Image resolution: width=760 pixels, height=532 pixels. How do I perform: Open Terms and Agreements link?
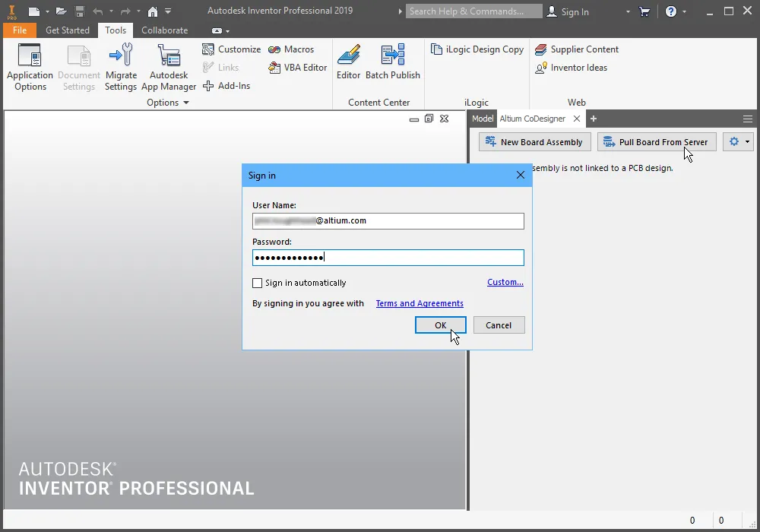[420, 303]
